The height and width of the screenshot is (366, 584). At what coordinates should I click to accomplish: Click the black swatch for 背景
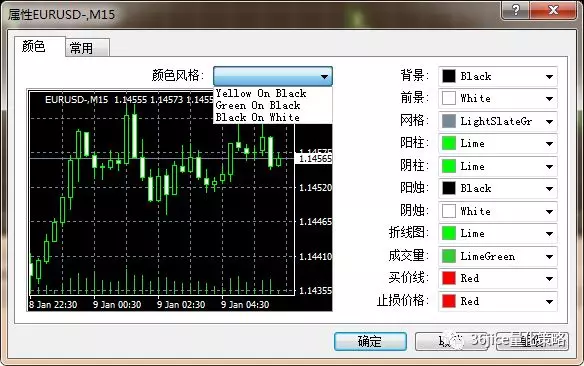tap(448, 76)
